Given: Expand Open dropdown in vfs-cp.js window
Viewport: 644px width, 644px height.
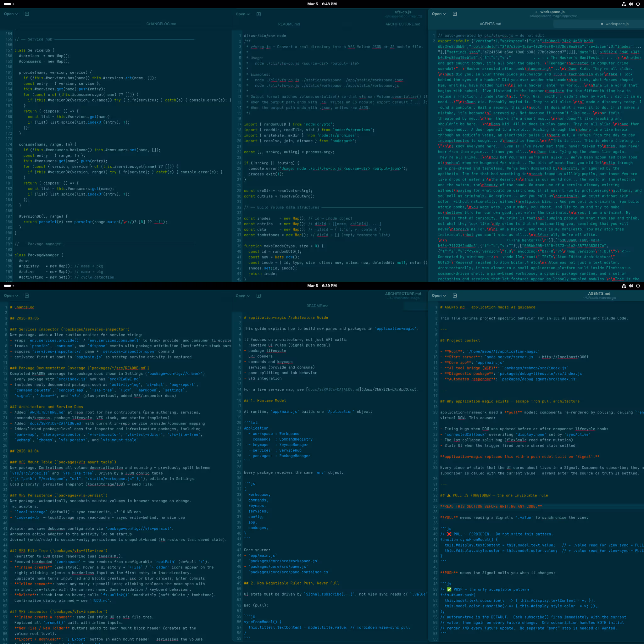Looking at the screenshot, I should [x=242, y=14].
